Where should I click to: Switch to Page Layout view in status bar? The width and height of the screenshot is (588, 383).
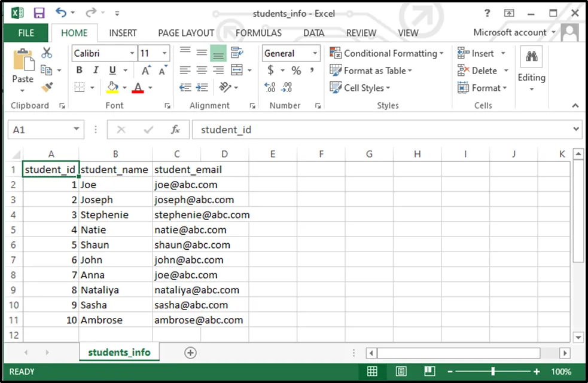click(401, 372)
